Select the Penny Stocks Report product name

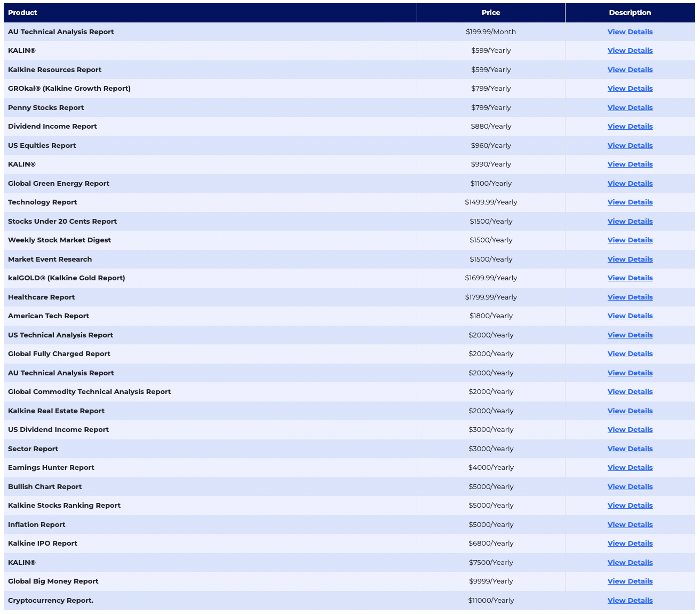click(x=46, y=107)
